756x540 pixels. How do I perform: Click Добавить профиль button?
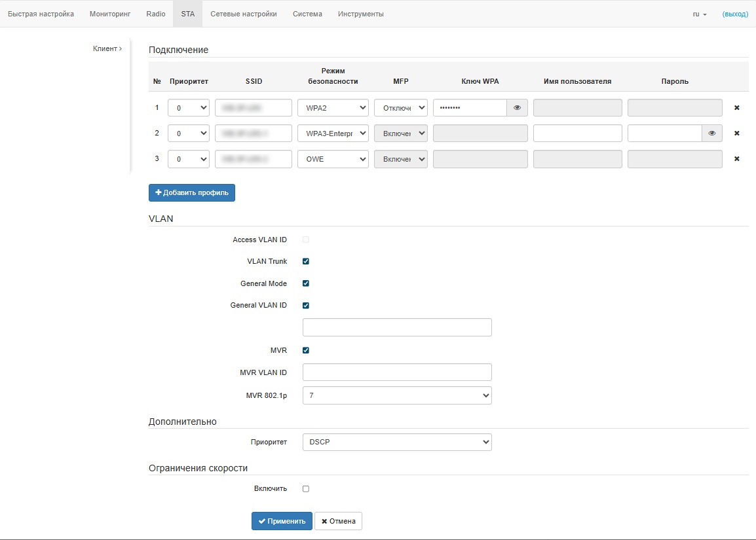pos(192,192)
